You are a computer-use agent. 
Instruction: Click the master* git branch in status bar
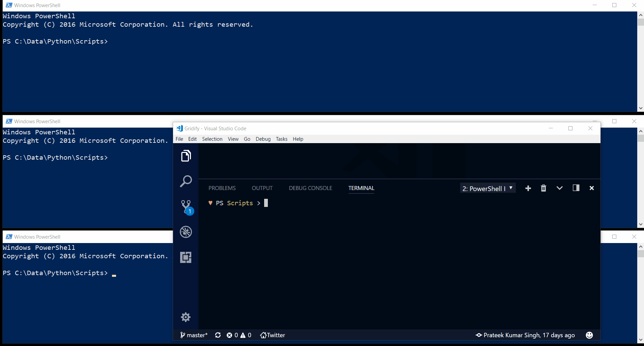point(194,335)
